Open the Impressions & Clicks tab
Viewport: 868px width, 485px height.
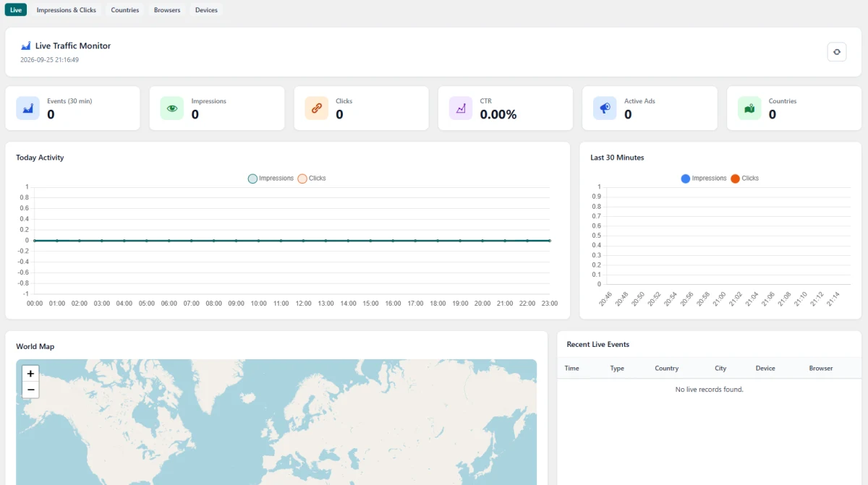point(67,10)
